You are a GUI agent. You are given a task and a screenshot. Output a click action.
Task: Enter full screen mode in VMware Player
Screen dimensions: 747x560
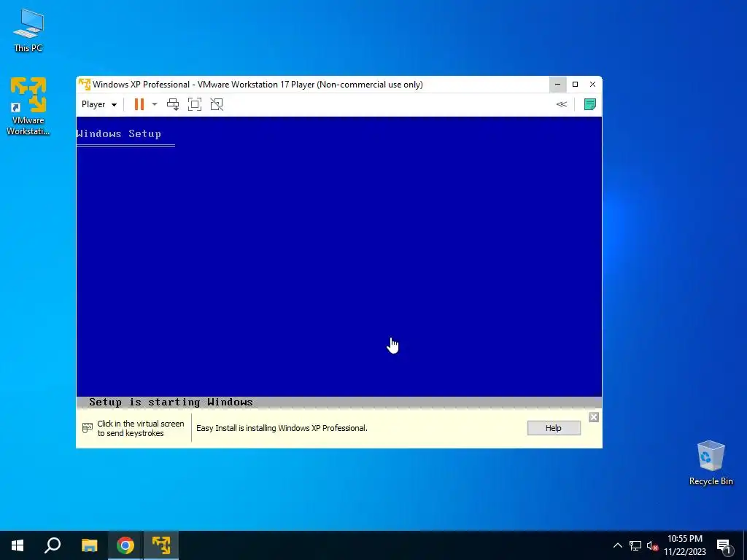195,104
